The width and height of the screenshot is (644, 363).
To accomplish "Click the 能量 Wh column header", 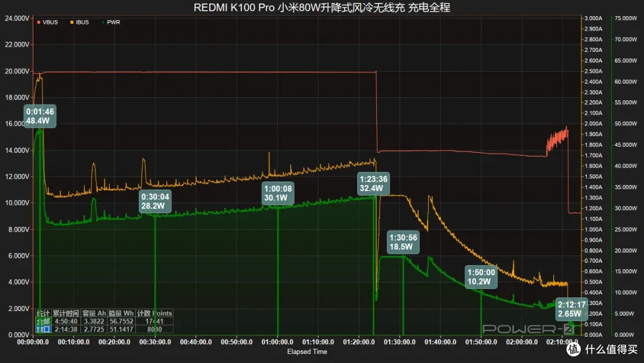I will (x=121, y=313).
